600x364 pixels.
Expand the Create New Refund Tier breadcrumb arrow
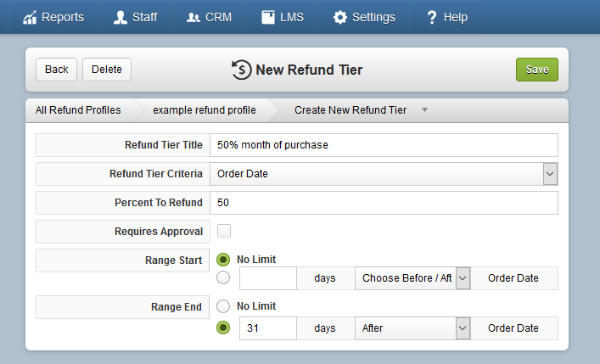coord(424,110)
